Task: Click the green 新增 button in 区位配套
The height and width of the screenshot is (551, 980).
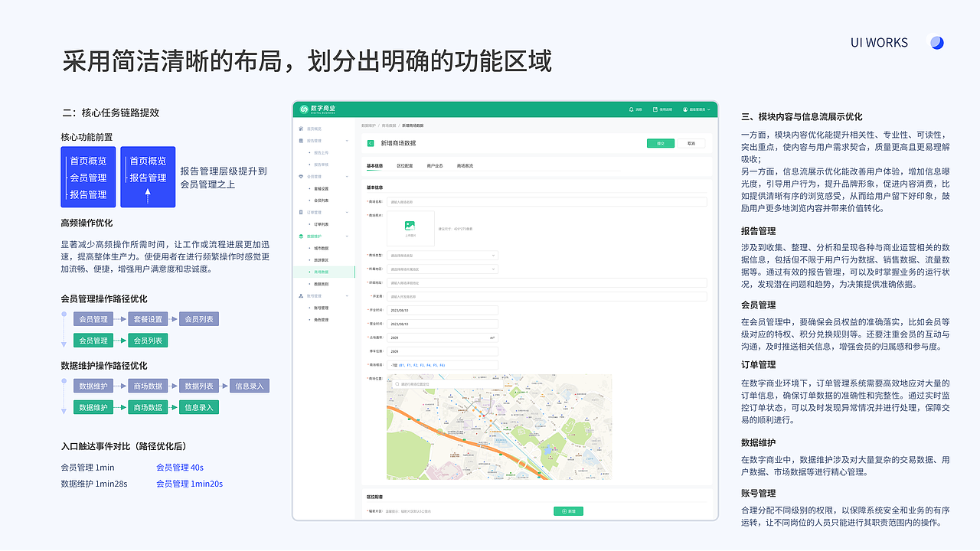Action: (x=569, y=510)
